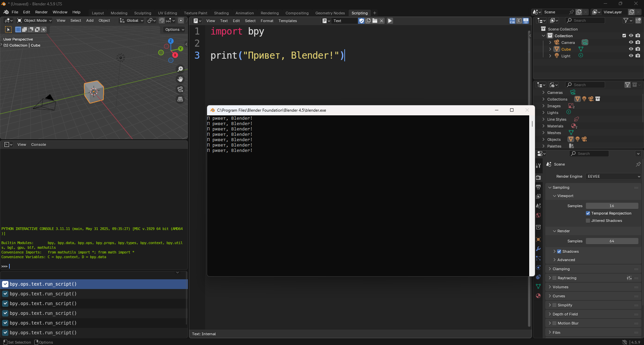Choose the extend selection mode icon
The image size is (644, 345).
pyautogui.click(x=24, y=30)
